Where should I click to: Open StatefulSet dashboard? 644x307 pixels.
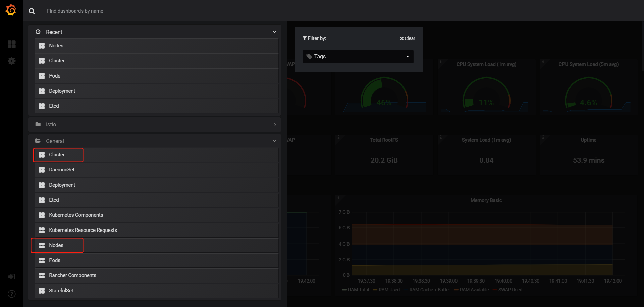[157, 291]
